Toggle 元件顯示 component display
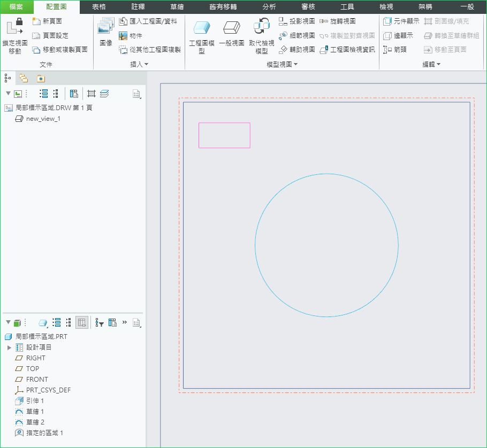The image size is (487, 448). pos(401,21)
